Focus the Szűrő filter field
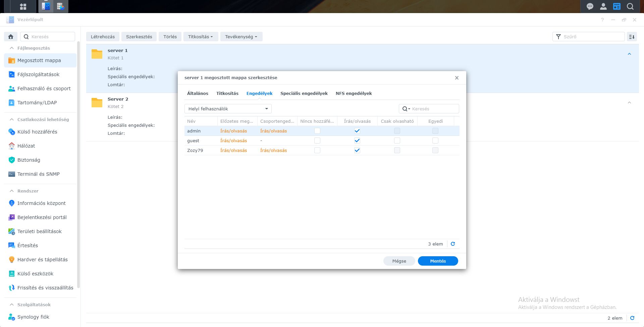 coord(589,37)
